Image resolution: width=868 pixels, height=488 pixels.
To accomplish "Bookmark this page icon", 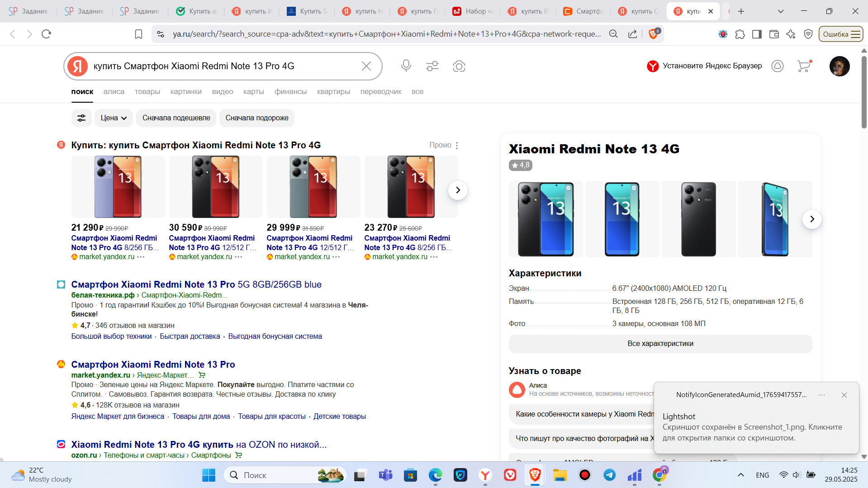I will click(139, 34).
